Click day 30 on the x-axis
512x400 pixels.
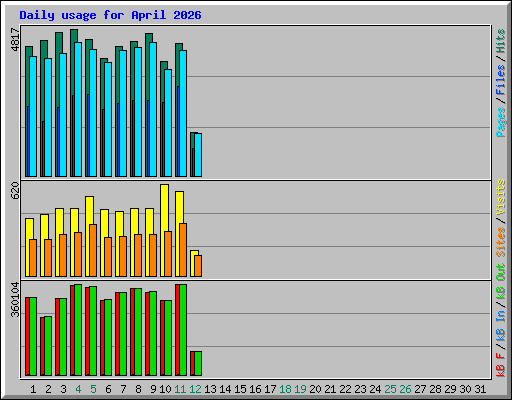[465, 389]
